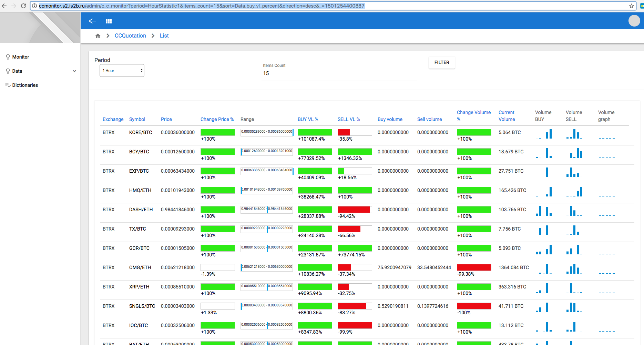Open Monitor in the sidebar
The width and height of the screenshot is (644, 345).
pos(21,57)
